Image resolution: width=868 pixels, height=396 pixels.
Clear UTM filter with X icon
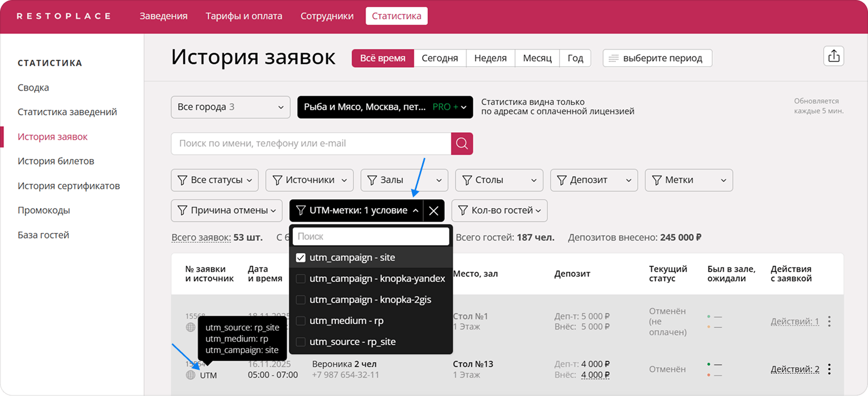pyautogui.click(x=433, y=211)
